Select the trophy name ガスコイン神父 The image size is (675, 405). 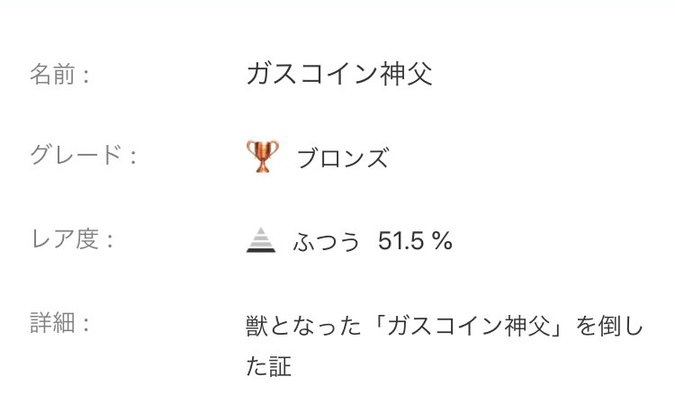(x=338, y=74)
